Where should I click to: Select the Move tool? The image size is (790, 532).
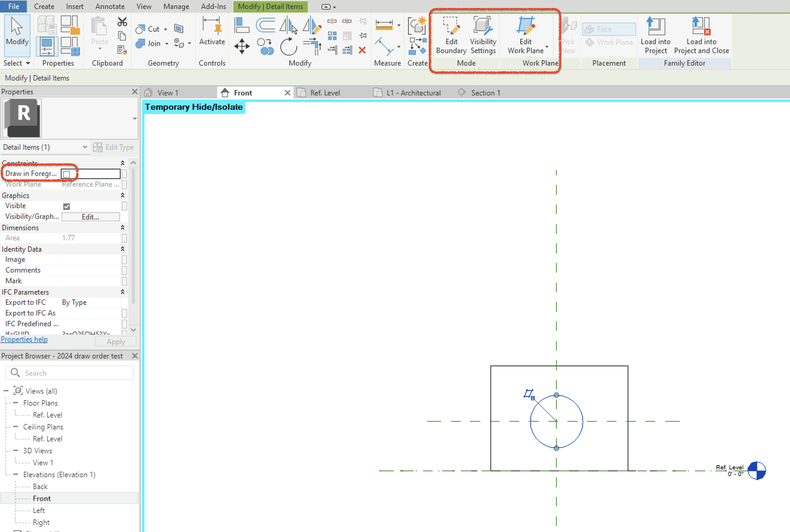[x=241, y=47]
